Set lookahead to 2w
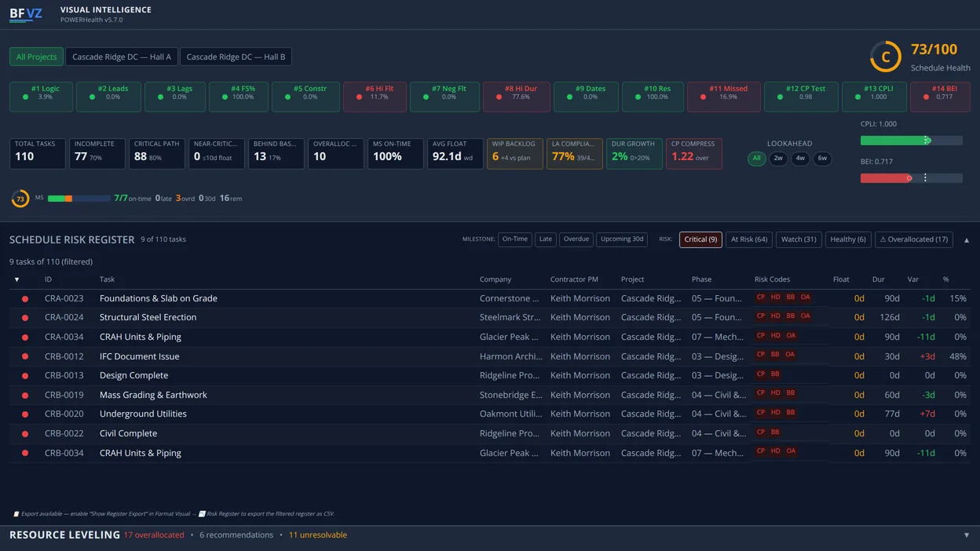Viewport: 980px width, 551px height. click(x=778, y=159)
